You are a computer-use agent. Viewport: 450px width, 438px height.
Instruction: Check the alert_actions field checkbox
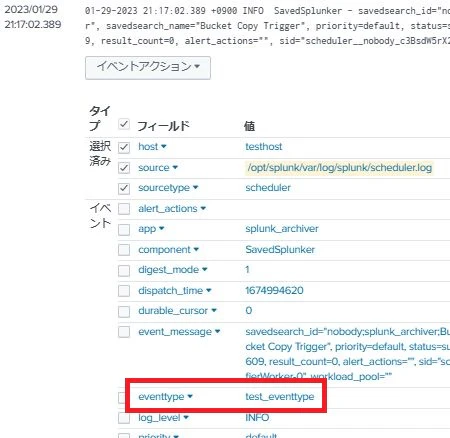pyautogui.click(x=124, y=209)
